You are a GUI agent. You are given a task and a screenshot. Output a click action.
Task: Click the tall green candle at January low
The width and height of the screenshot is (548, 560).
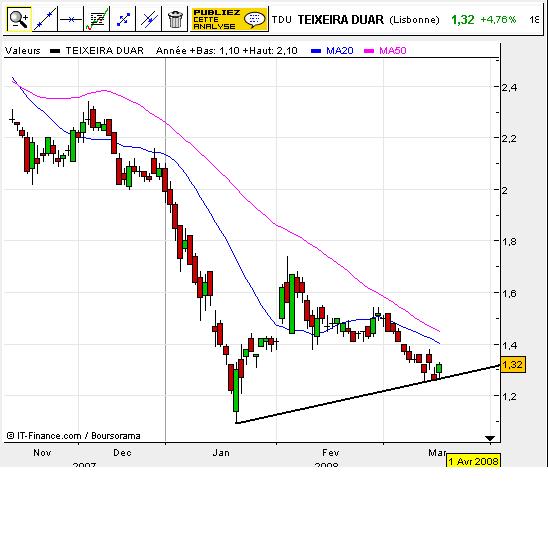[x=236, y=390]
